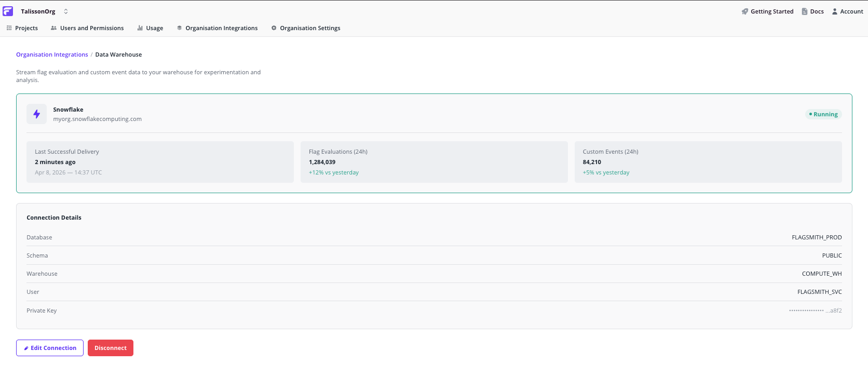Click the Organisation Integrations layers icon

[x=180, y=28]
